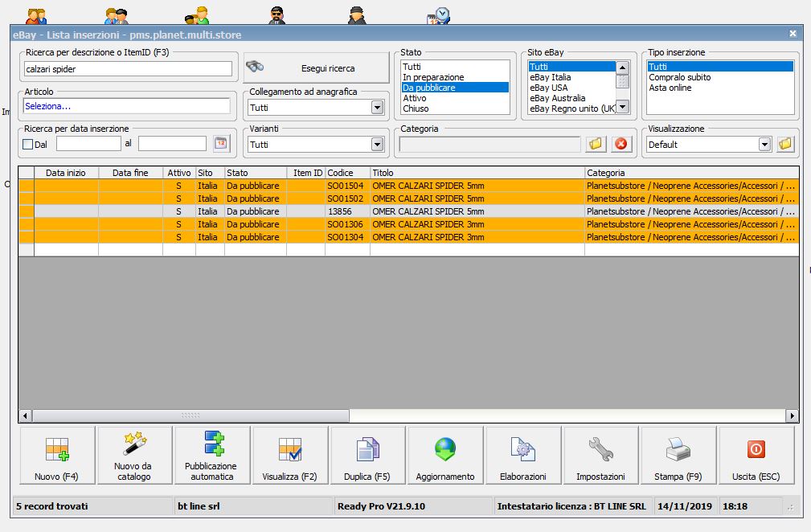Select row with code SO01502

click(408, 198)
